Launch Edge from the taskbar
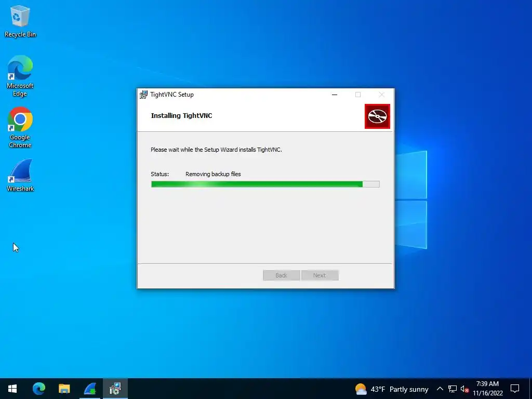This screenshot has width=532, height=399. coord(38,389)
